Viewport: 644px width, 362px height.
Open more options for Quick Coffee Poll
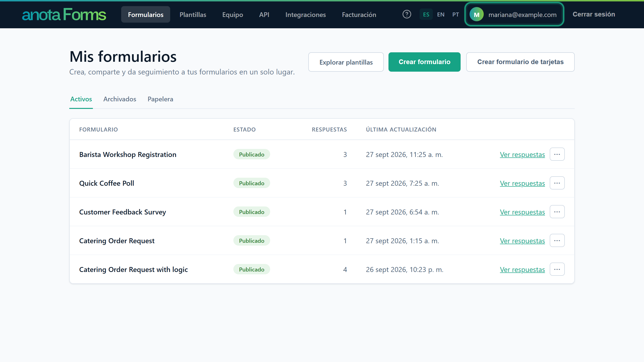click(x=557, y=183)
